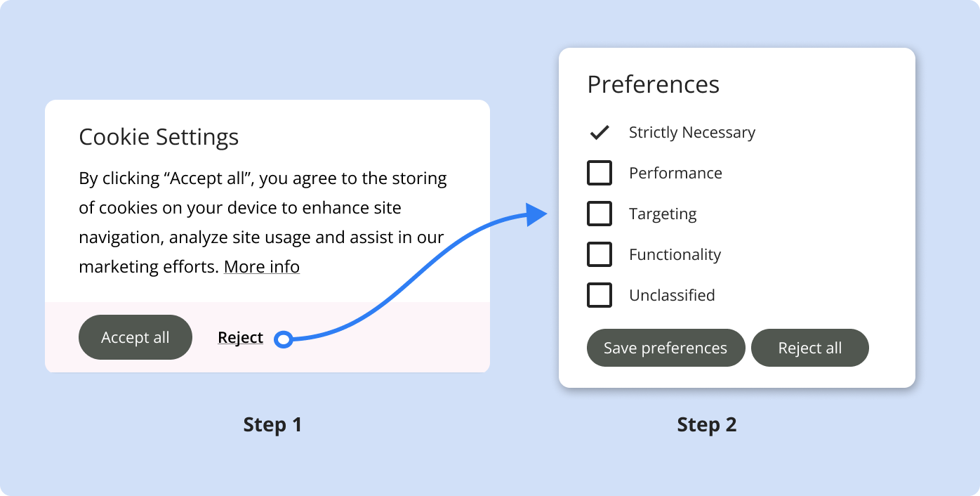Click the Step 1 caption

tap(272, 424)
